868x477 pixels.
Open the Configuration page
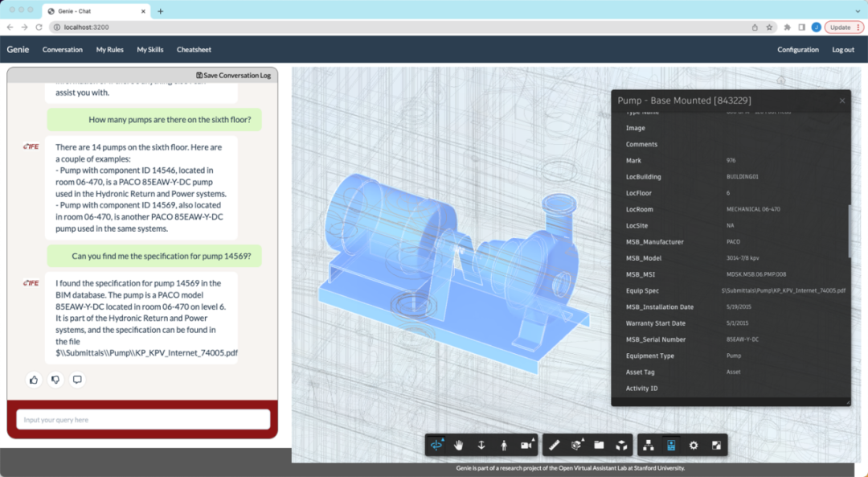point(798,49)
